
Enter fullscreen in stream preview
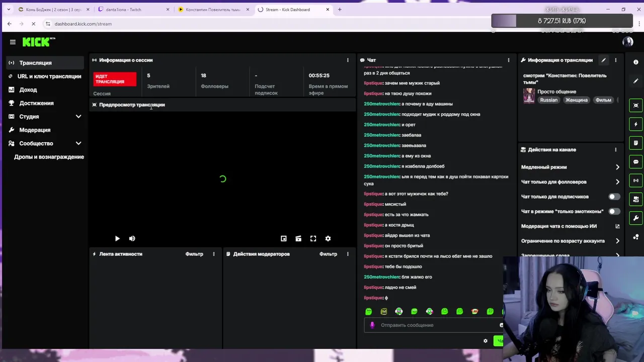tap(313, 239)
